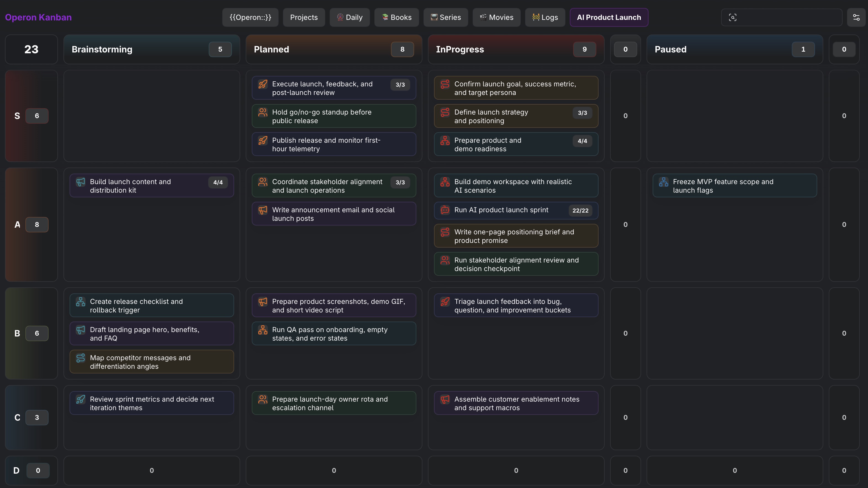Click megaphone icon on Prepare product screenshots card
Image resolution: width=868 pixels, height=488 pixels.
(x=263, y=301)
